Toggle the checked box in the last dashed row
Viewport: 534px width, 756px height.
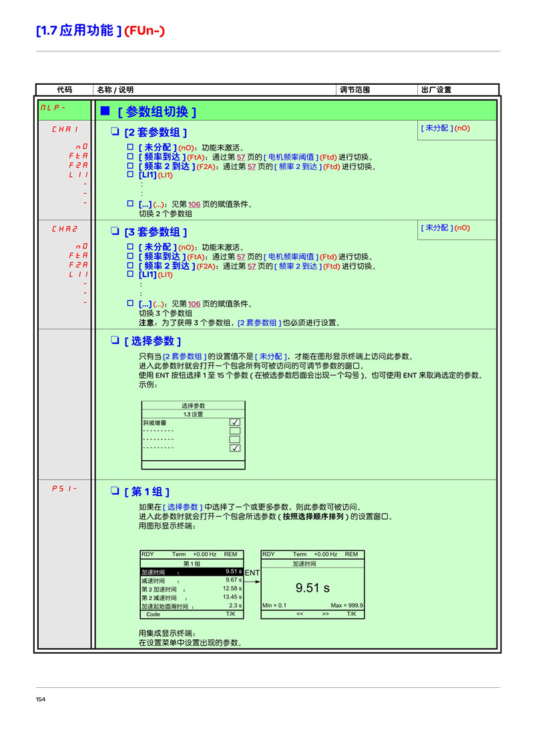(235, 448)
